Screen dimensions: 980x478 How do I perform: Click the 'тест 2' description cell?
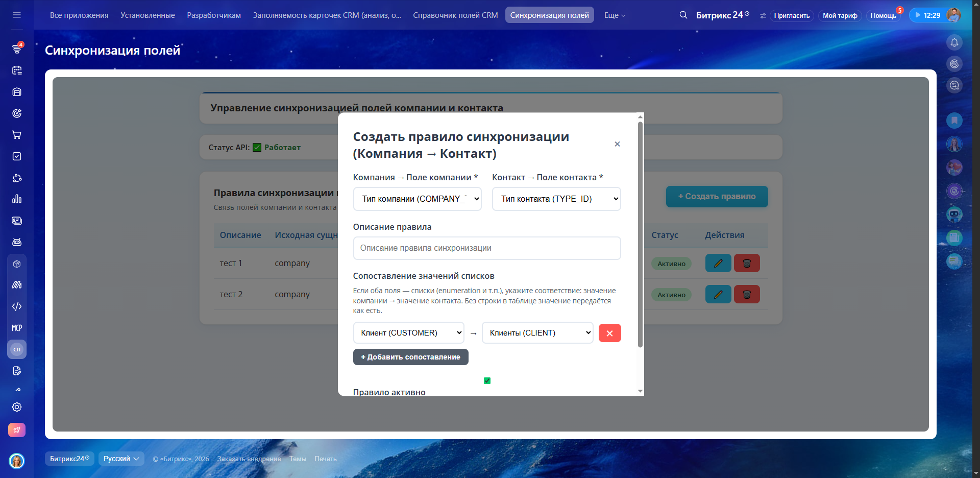(231, 294)
